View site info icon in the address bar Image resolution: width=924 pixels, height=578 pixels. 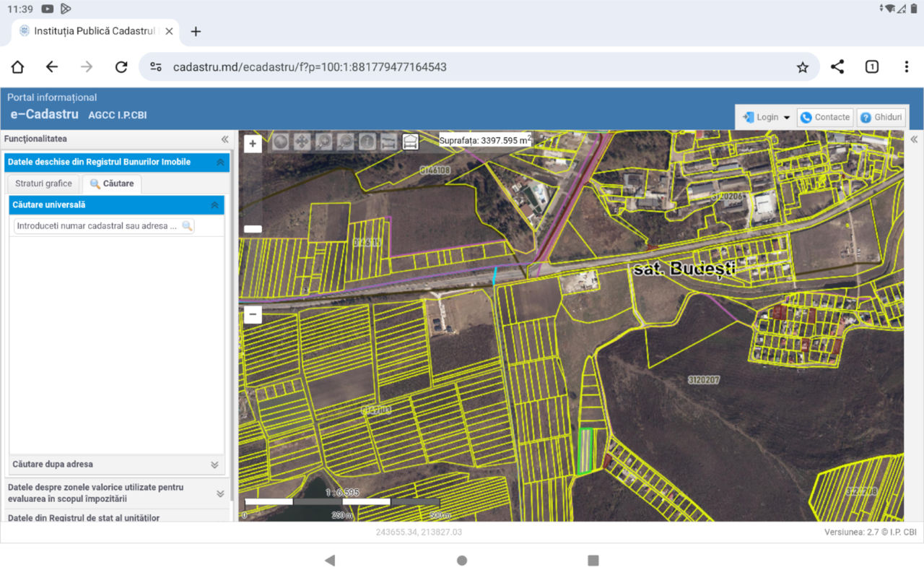[x=156, y=67]
